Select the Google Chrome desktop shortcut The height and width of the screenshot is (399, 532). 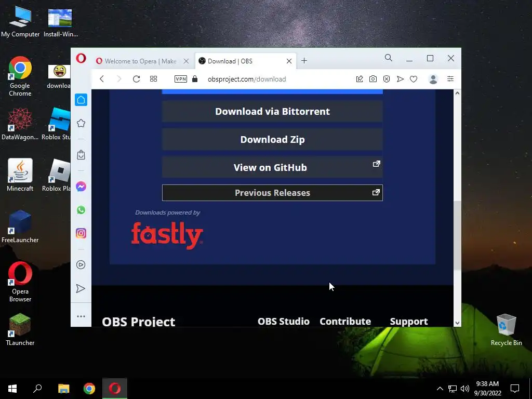click(x=20, y=76)
